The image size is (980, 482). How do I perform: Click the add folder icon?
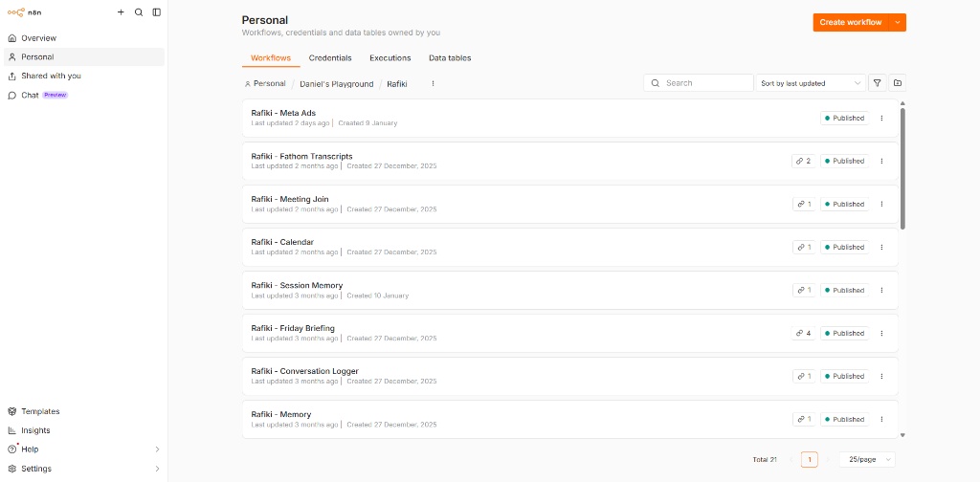pos(898,83)
